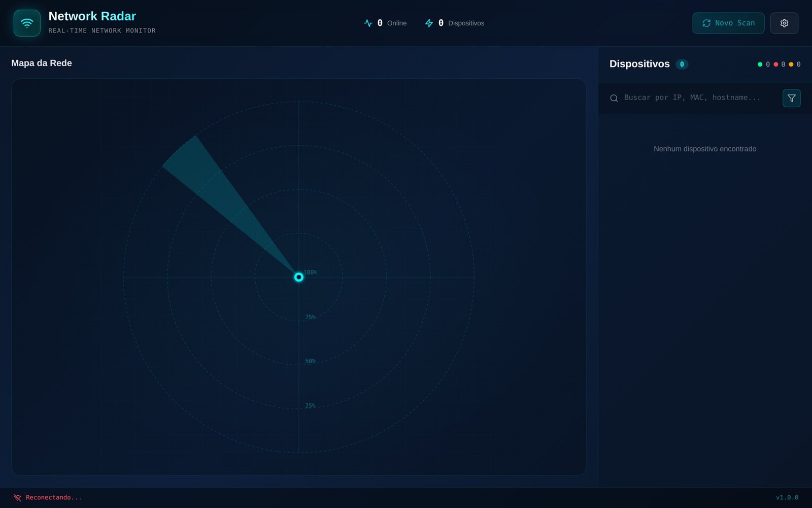Click the Dispositivos count badge
This screenshot has width=812, height=508.
click(x=682, y=65)
